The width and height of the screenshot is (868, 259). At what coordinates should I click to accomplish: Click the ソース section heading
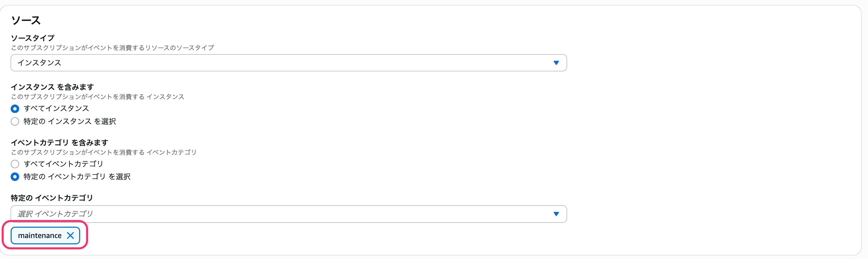tap(26, 21)
